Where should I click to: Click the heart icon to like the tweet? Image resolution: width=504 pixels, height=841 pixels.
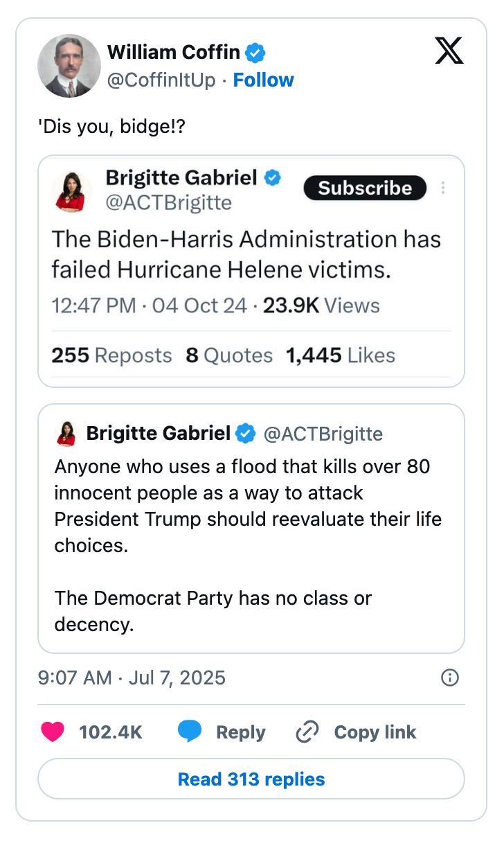(x=53, y=732)
